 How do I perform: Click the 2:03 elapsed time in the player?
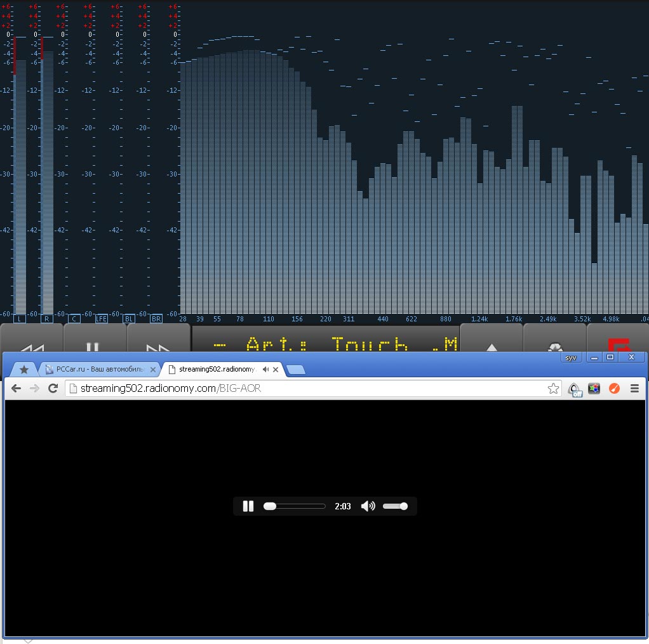[343, 506]
